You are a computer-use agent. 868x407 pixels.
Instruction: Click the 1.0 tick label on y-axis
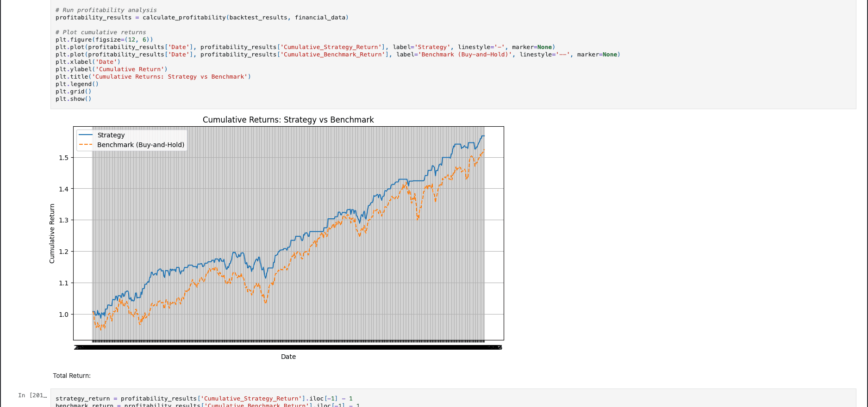(x=63, y=314)
